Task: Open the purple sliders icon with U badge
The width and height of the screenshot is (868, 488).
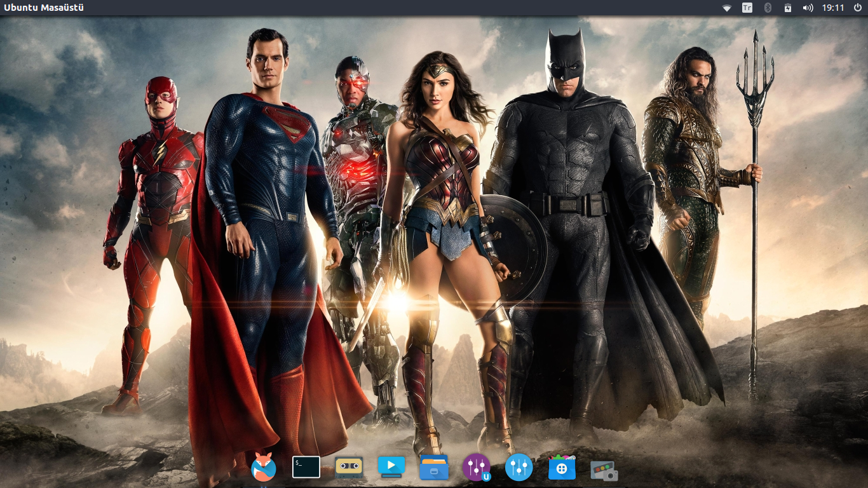Action: (477, 468)
